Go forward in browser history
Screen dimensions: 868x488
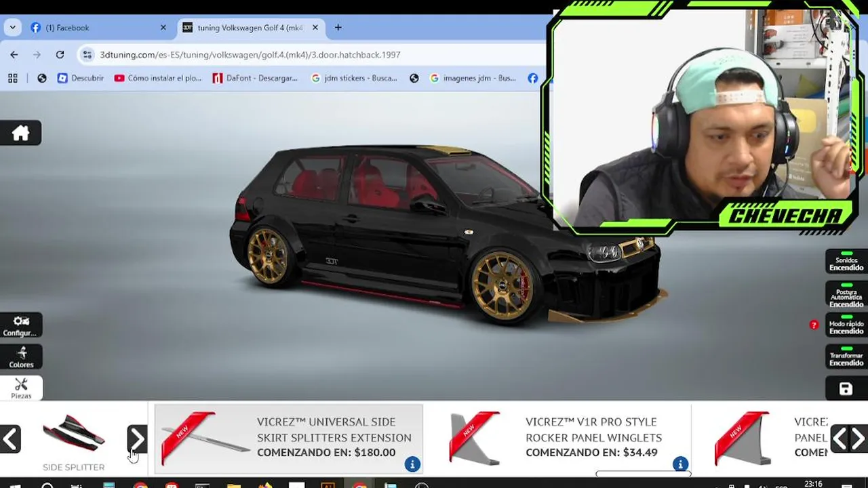(x=37, y=55)
